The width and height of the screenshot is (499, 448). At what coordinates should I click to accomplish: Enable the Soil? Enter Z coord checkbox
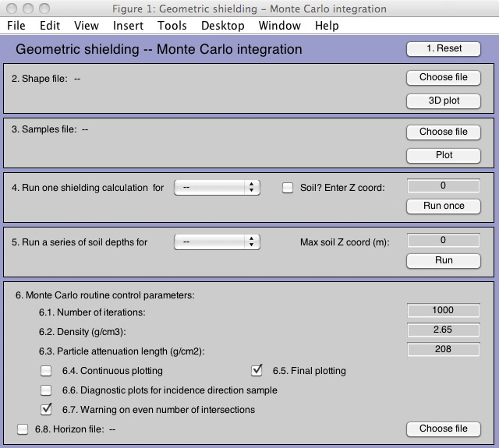click(288, 188)
